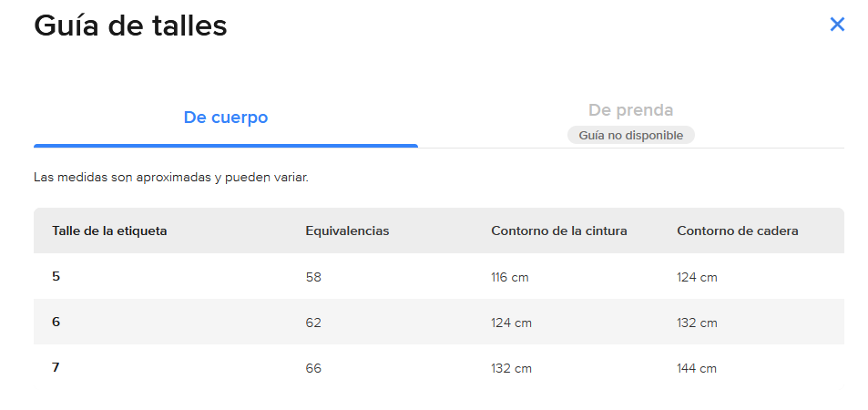
Task: Click the 116 cm waist measurement
Action: click(509, 277)
